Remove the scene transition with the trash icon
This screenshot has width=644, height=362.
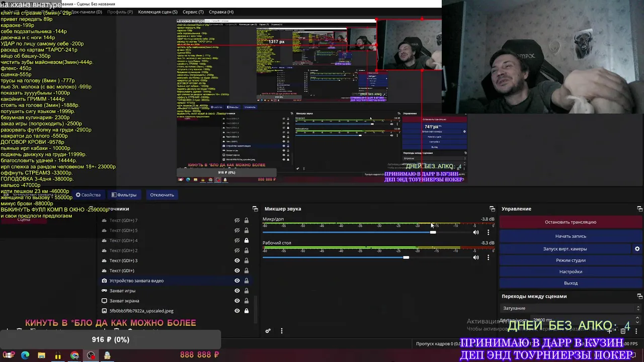pyautogui.click(x=623, y=331)
